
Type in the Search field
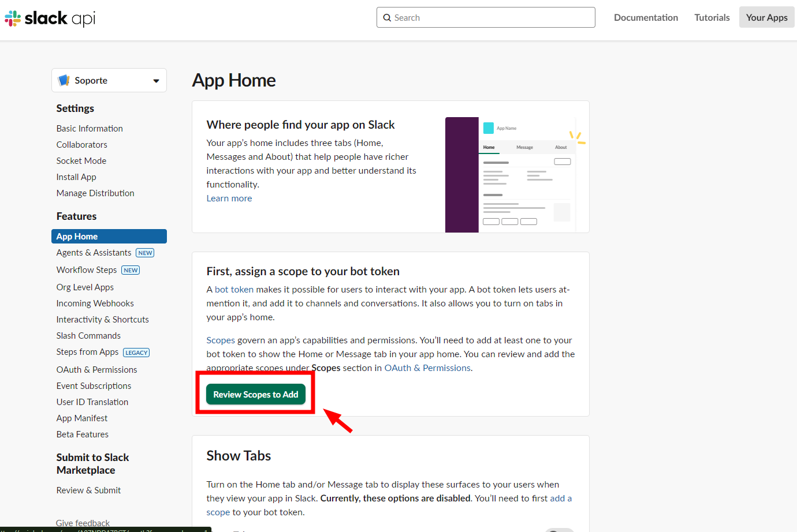click(x=491, y=18)
